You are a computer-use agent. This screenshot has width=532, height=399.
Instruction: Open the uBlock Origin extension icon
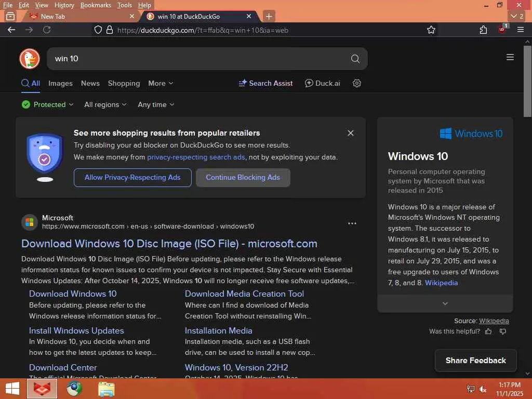[x=502, y=29]
